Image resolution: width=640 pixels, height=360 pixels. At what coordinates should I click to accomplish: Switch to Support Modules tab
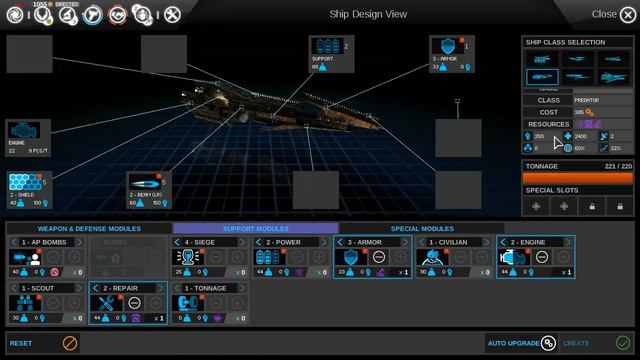click(256, 229)
